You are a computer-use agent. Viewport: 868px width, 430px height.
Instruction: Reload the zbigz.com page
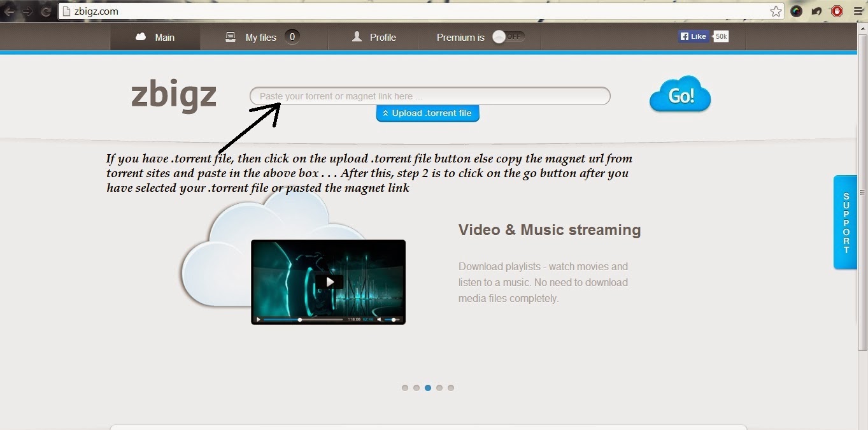point(45,11)
